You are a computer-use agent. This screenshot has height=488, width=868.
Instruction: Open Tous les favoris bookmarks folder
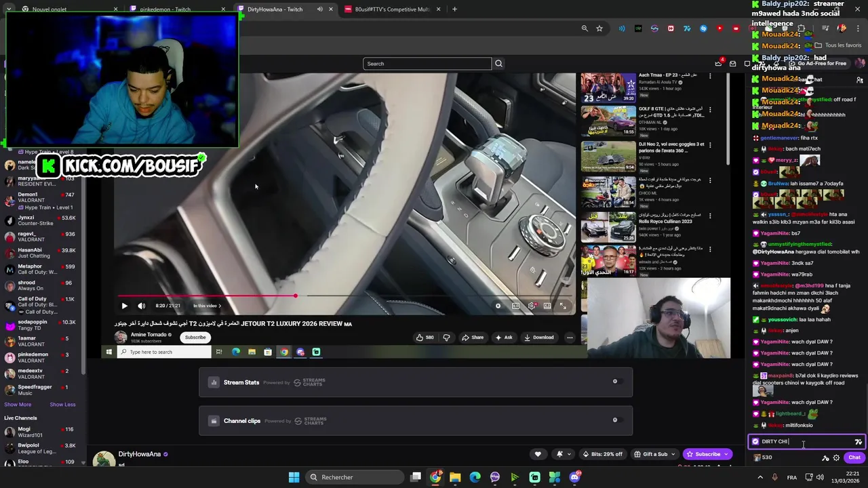point(838,45)
